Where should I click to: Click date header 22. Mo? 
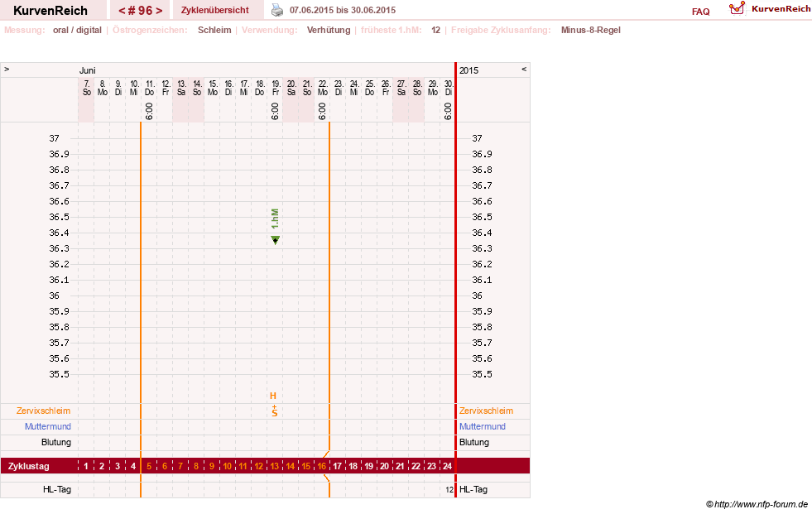coord(323,88)
